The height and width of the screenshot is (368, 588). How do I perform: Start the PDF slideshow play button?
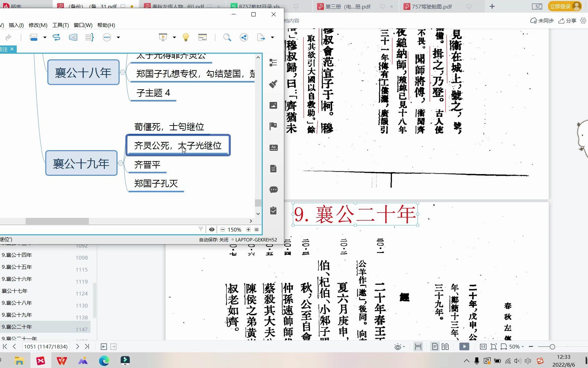click(x=464, y=346)
